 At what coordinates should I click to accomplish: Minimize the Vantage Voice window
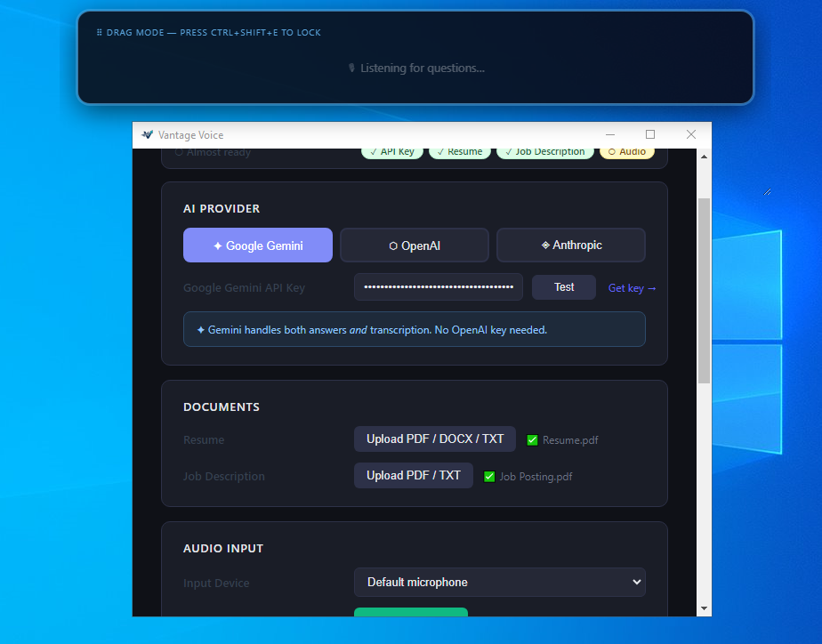(610, 134)
